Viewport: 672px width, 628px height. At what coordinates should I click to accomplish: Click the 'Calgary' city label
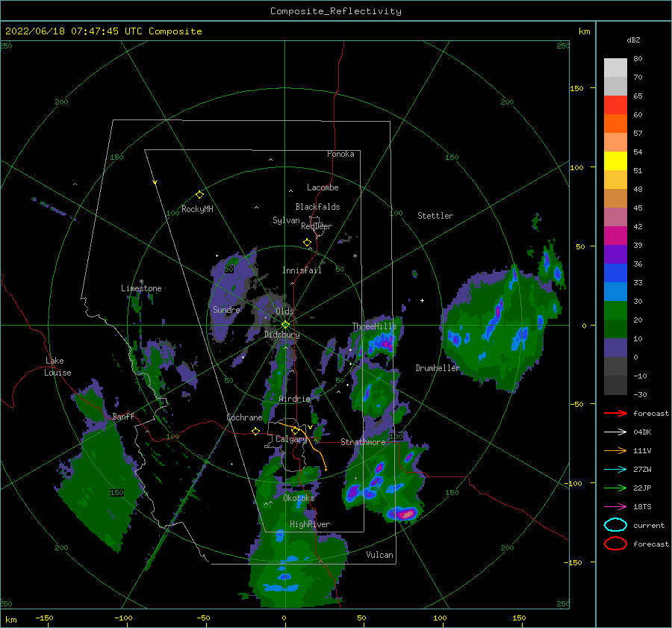[291, 439]
